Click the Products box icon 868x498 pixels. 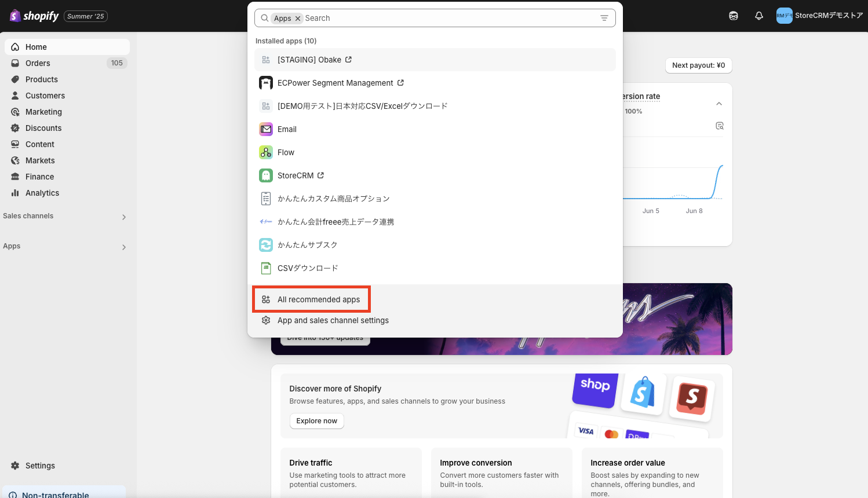(x=15, y=79)
